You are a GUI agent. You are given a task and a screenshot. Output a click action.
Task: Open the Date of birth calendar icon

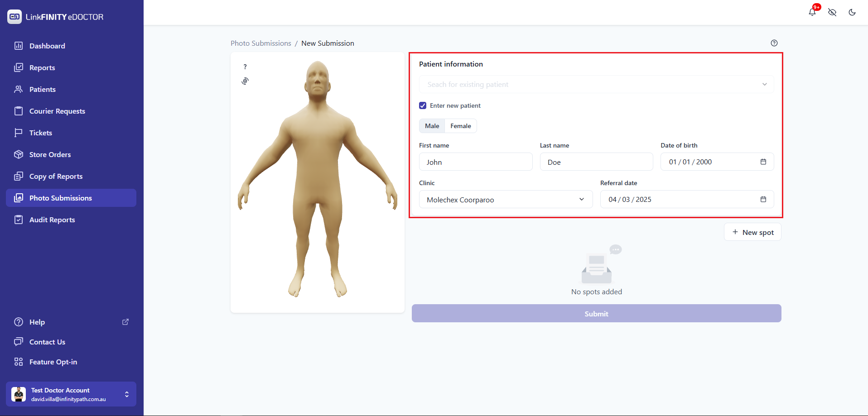click(763, 162)
